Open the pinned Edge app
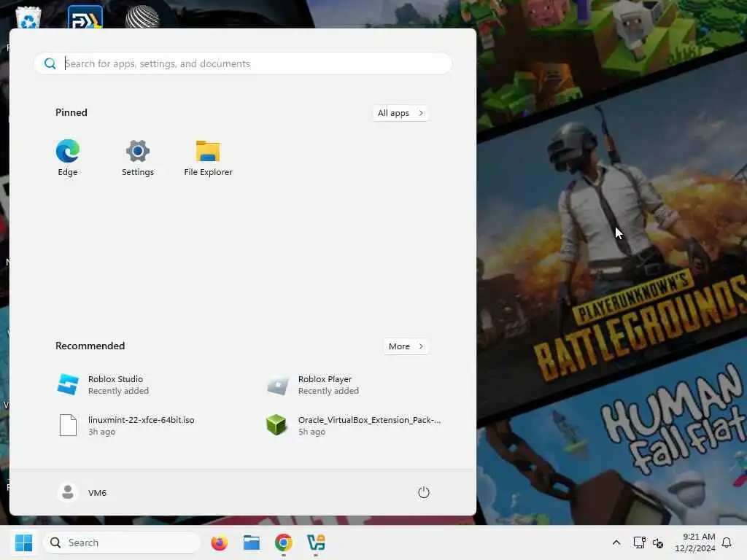This screenshot has width=747, height=560. [x=68, y=157]
